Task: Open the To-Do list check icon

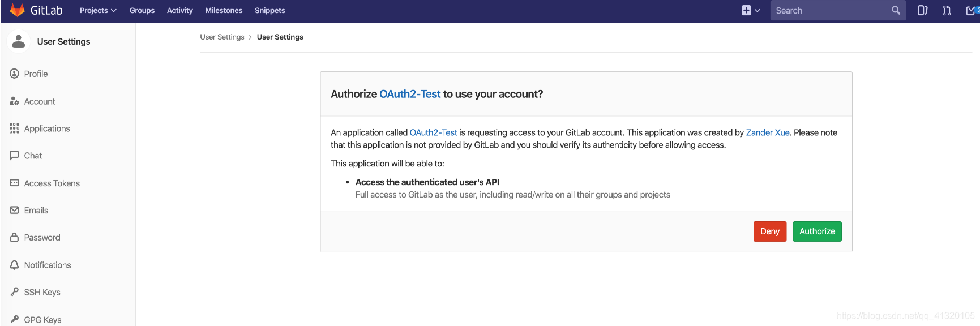Action: (972, 10)
